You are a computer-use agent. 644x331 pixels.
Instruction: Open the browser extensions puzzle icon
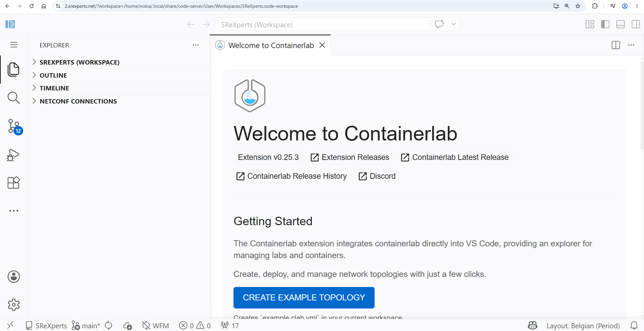coord(595,6)
